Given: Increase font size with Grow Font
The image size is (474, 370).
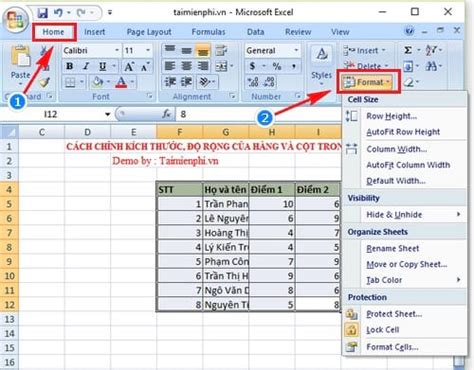Looking at the screenshot, I should tap(129, 67).
